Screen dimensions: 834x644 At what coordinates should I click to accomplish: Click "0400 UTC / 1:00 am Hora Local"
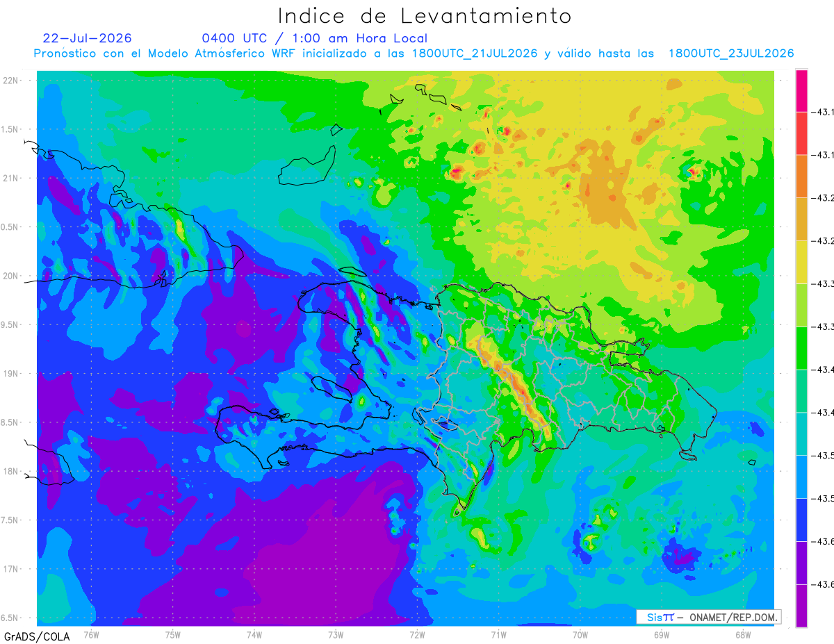315,39
